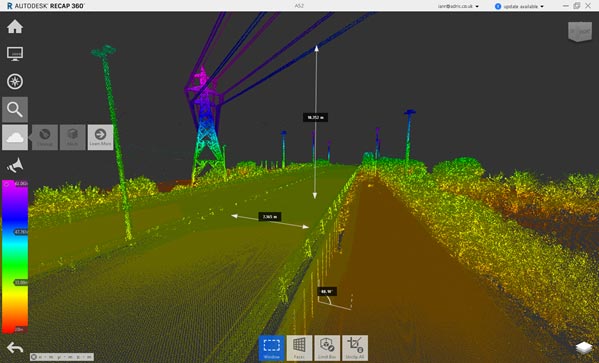The height and width of the screenshot is (363, 599).
Task: Click the Unclip All button
Action: [355, 348]
